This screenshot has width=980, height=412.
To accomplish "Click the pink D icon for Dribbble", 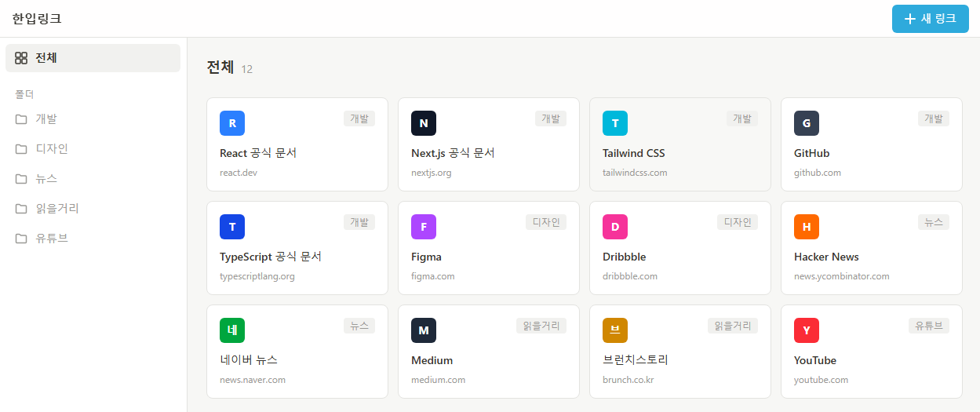I will (615, 227).
